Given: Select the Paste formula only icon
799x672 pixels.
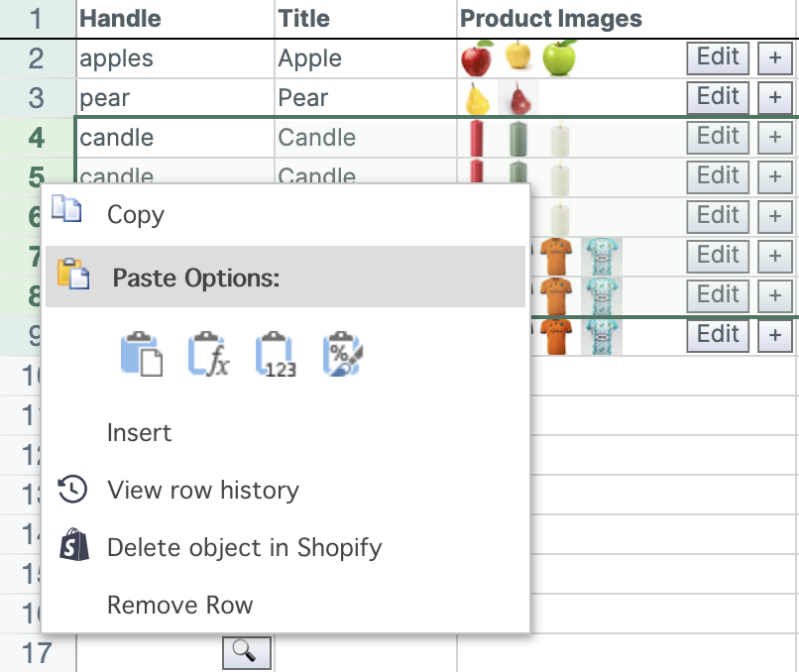Looking at the screenshot, I should [x=208, y=353].
